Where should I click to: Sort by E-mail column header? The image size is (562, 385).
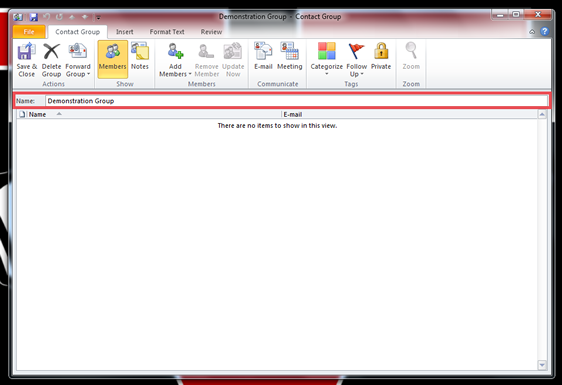point(409,114)
